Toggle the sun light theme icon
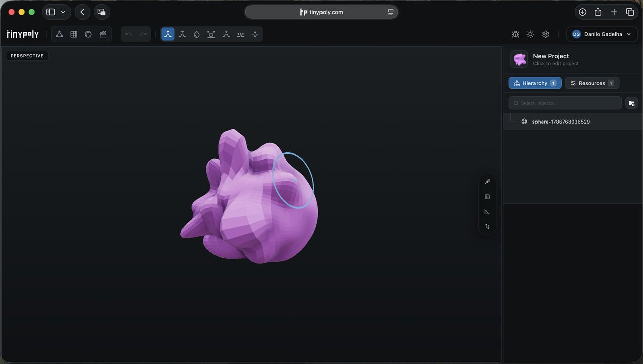Viewport: 643px width, 364px height. point(530,34)
